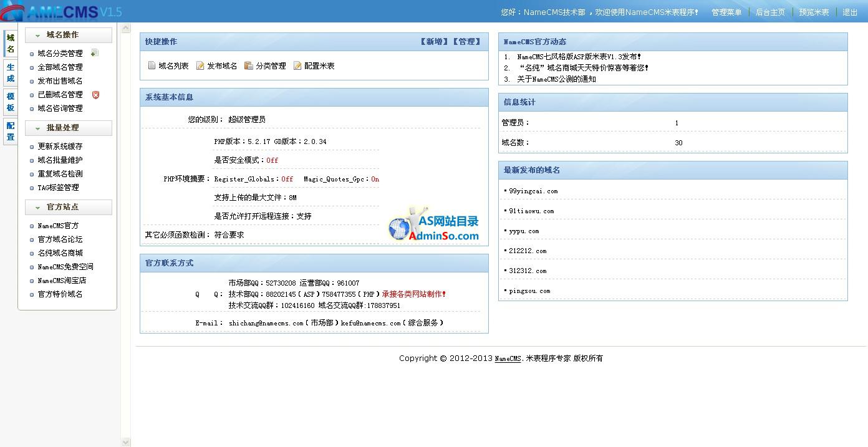
Task: Collapse the 官方站点 sidebar section
Action: 69,207
